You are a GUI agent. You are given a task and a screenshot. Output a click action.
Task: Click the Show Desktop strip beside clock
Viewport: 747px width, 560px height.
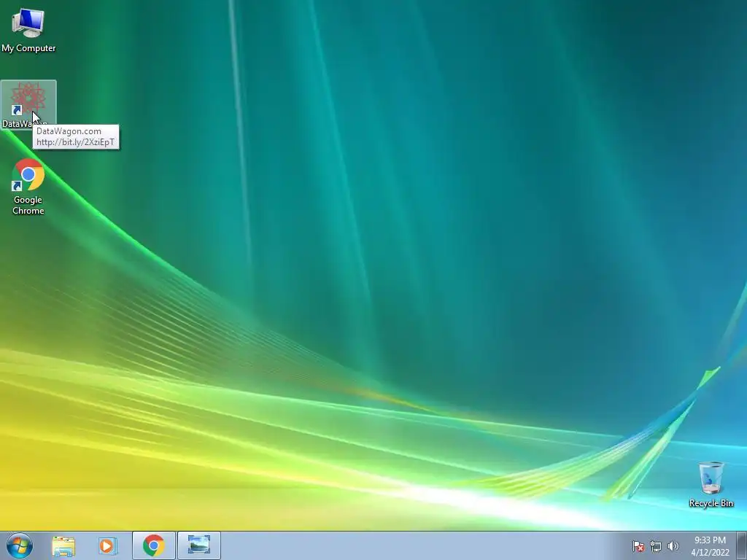[x=742, y=545]
